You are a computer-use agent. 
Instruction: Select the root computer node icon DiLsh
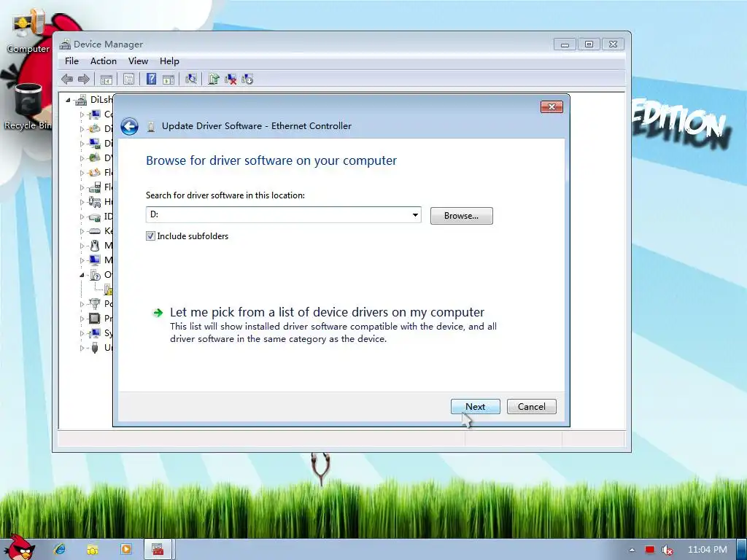(81, 100)
